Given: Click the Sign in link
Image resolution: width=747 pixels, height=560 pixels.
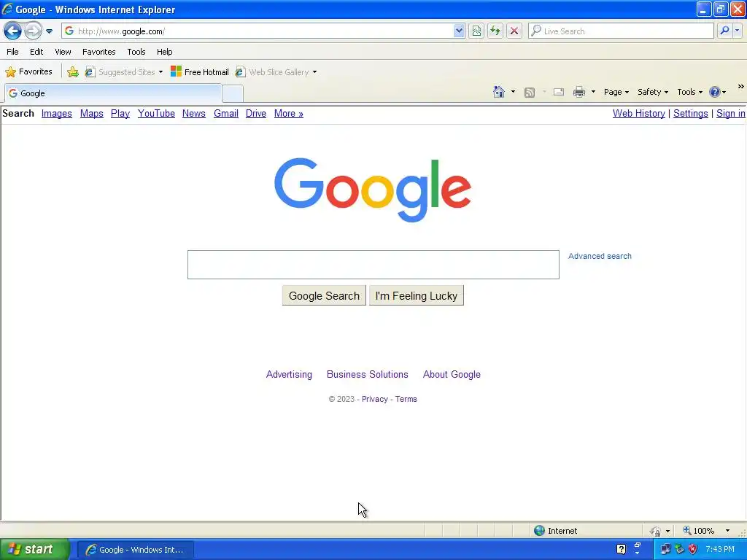Looking at the screenshot, I should click(x=731, y=113).
